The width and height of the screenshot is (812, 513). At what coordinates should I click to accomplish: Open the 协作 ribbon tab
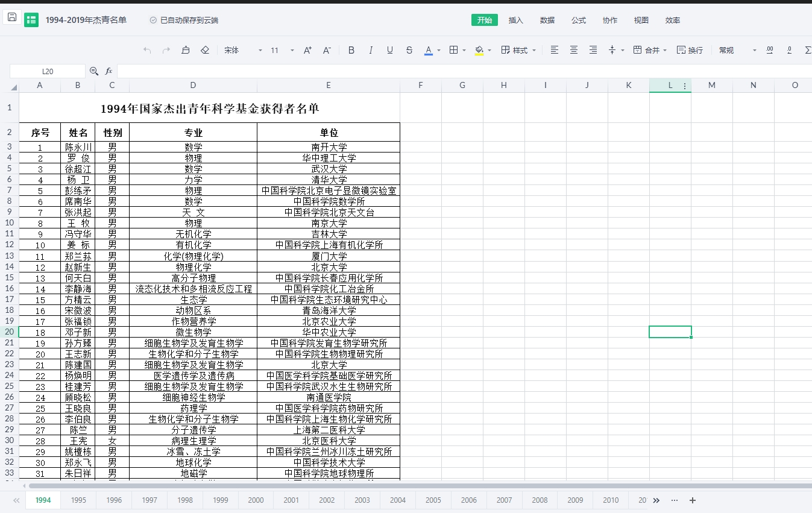click(x=610, y=20)
